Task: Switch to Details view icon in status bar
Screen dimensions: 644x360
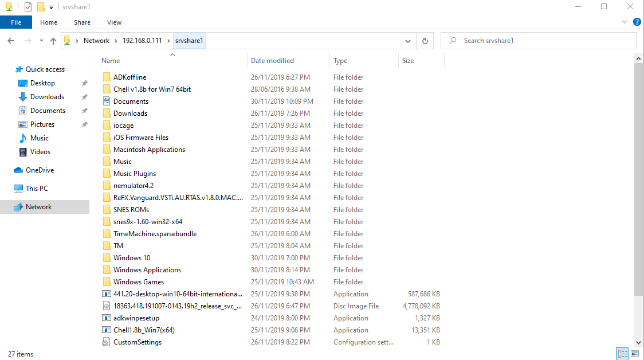Action: coord(623,354)
